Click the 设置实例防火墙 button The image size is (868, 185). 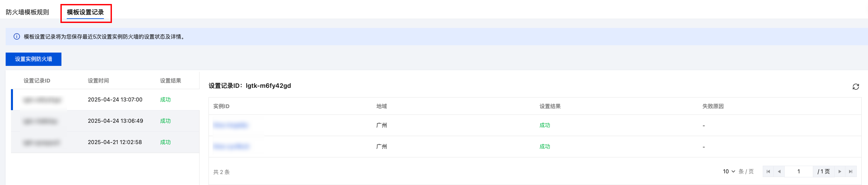(x=33, y=59)
